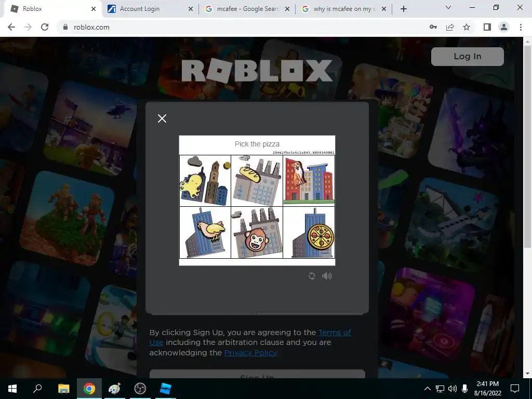The image size is (532, 399).
Task: Open File Explorer from the taskbar
Action: tap(63, 389)
